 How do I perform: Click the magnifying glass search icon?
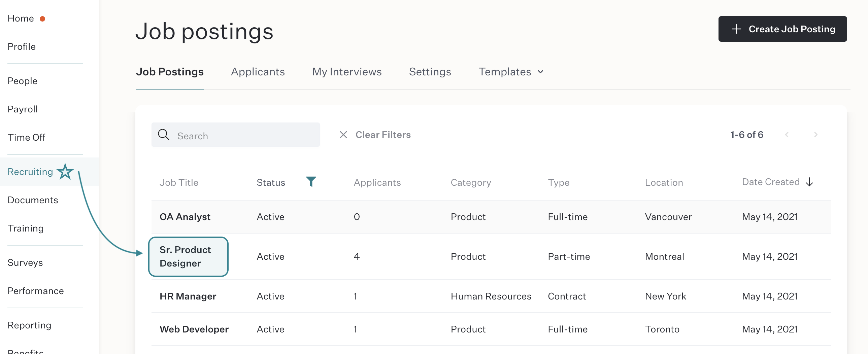164,135
